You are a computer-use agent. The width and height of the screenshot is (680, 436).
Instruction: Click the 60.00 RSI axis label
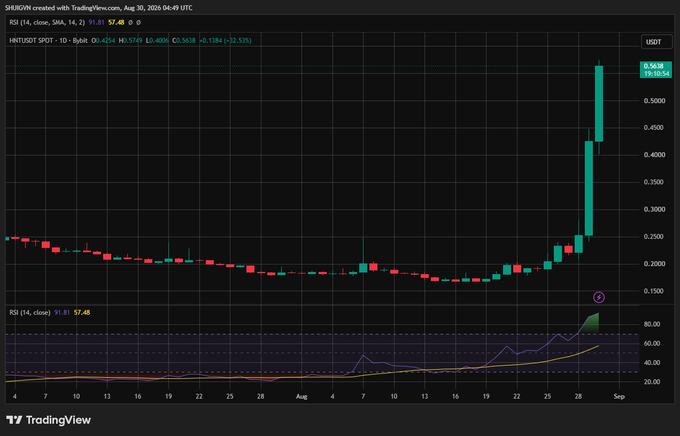(x=652, y=343)
